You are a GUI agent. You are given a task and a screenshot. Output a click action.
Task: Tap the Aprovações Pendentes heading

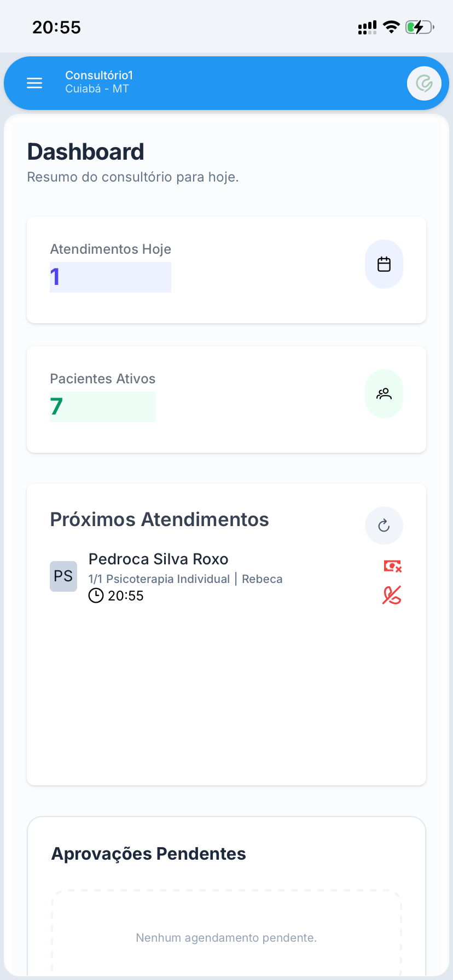tap(148, 854)
